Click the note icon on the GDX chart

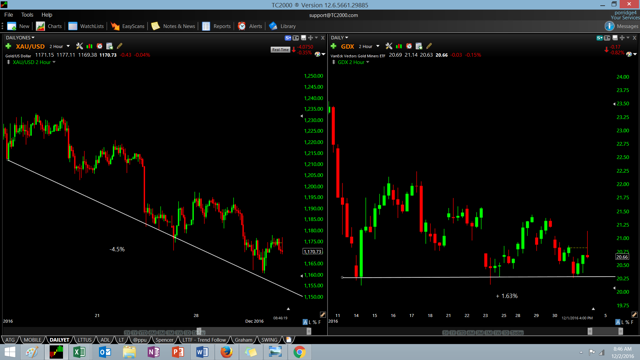[x=419, y=46]
